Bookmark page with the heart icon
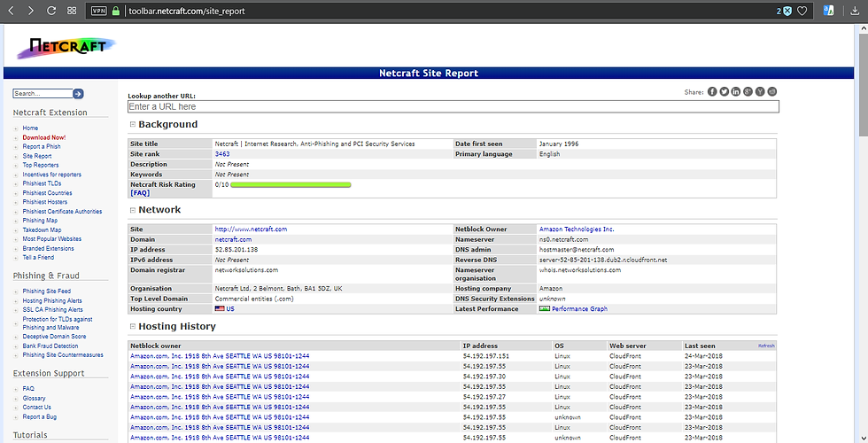This screenshot has width=868, height=443. 802,11
